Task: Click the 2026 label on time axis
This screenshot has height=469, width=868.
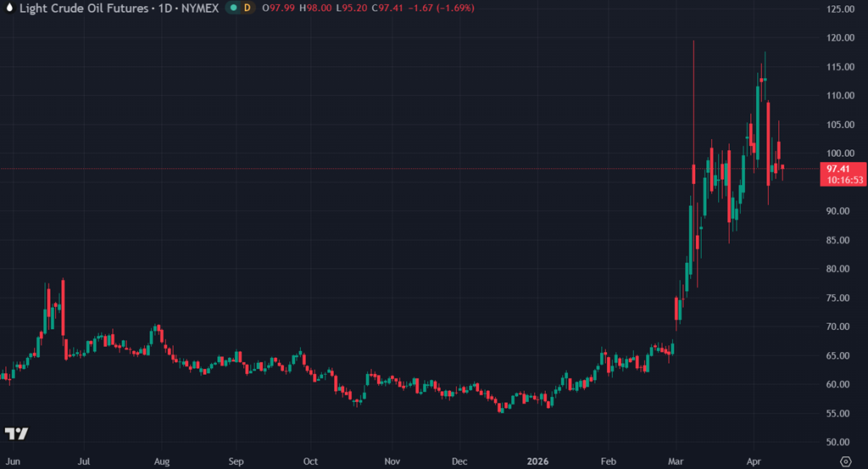Action: (x=539, y=462)
